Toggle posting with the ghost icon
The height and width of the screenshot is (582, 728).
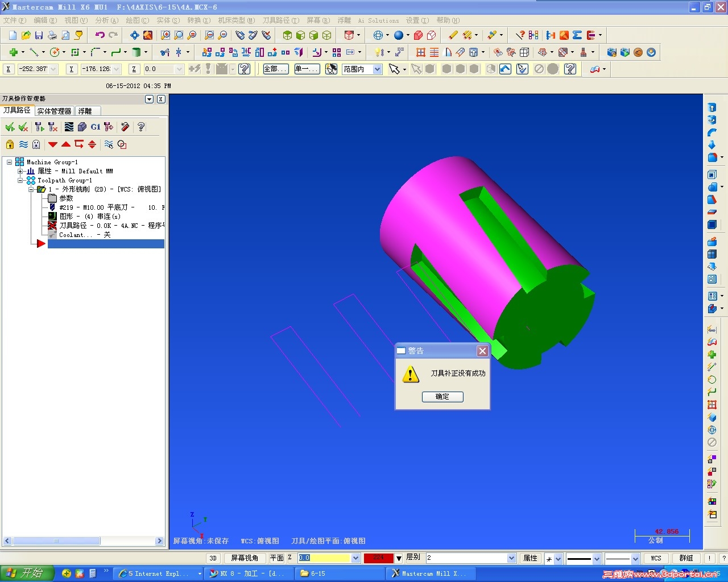36,144
